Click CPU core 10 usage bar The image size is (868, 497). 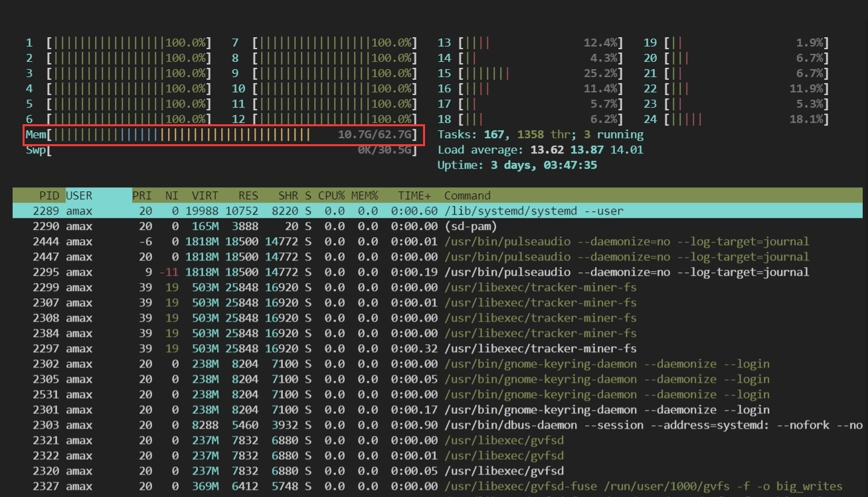[x=325, y=88]
